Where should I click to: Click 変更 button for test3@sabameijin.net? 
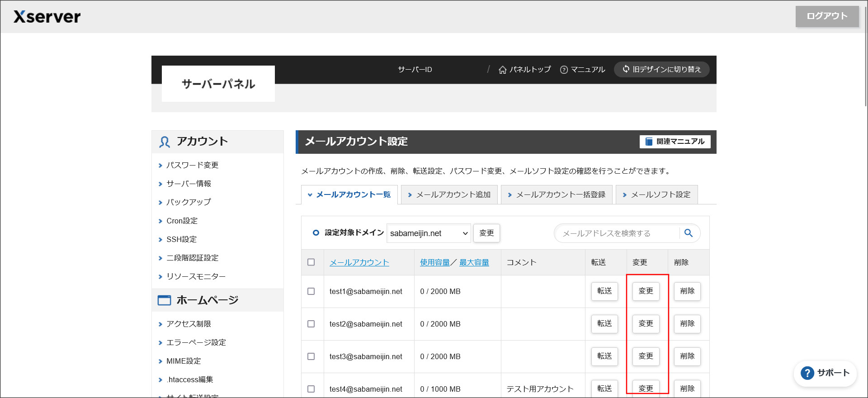(x=646, y=356)
